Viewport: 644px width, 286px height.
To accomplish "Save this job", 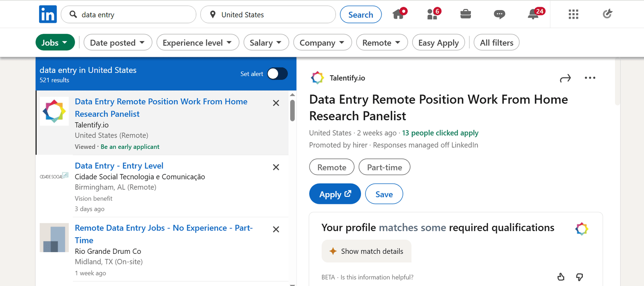I will pos(384,194).
